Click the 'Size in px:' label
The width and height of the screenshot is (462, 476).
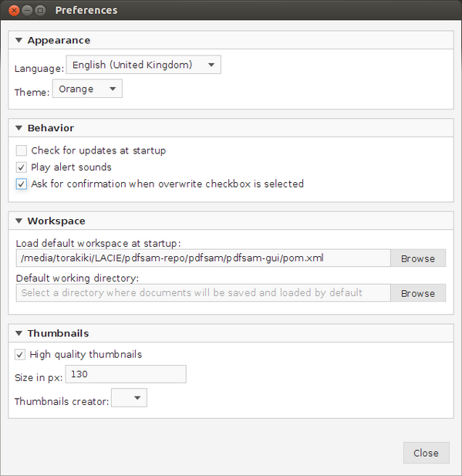point(39,378)
